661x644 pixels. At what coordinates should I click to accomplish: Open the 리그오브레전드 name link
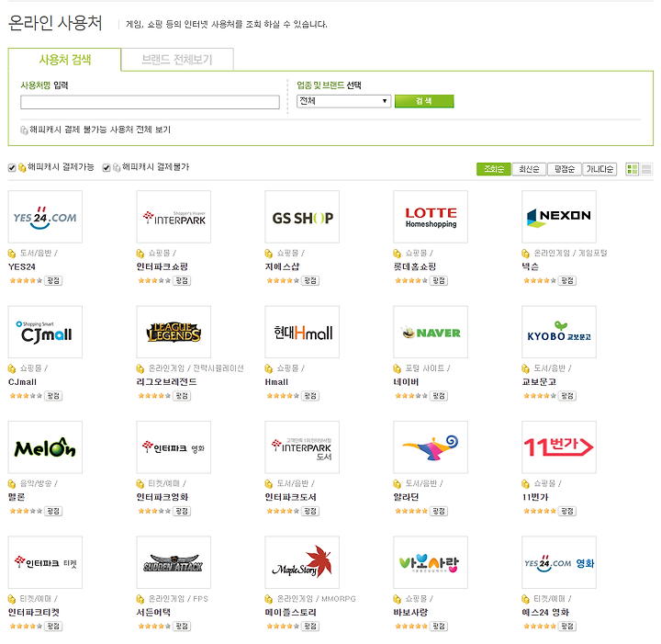[x=166, y=381]
